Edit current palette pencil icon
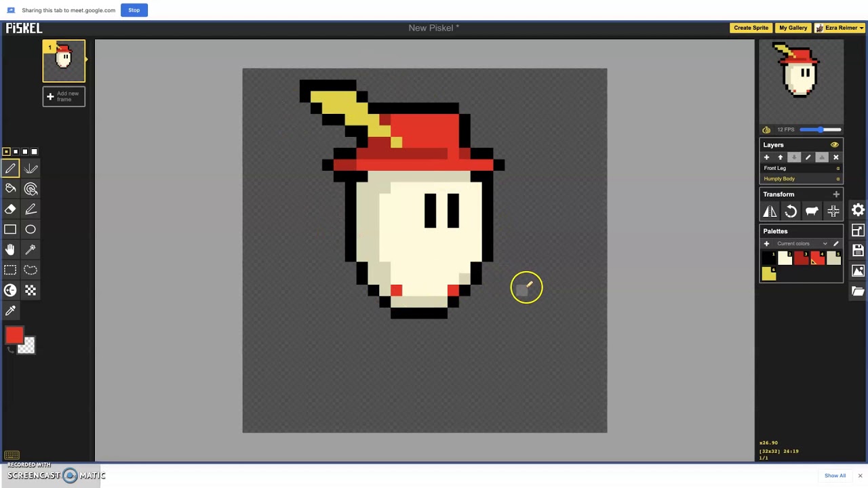 835,244
